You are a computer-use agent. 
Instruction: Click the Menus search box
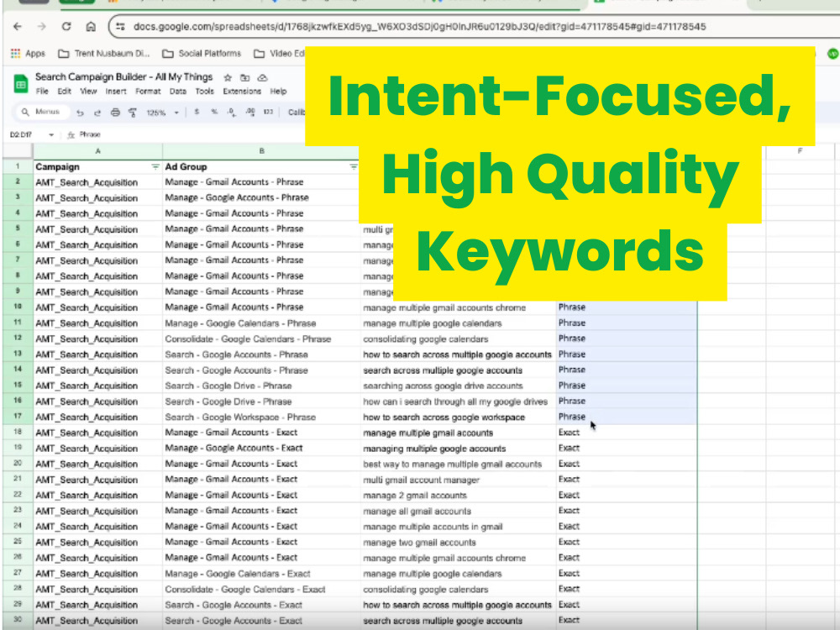(x=42, y=112)
